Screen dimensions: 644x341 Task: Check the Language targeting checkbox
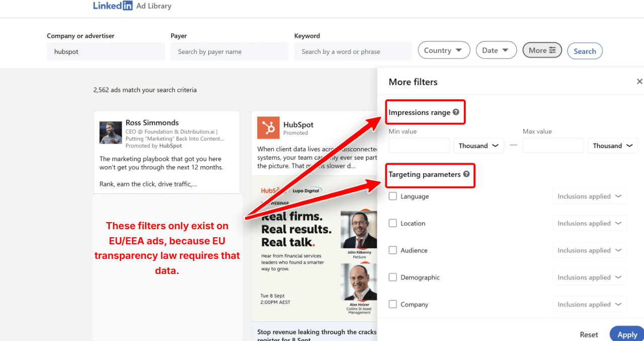(x=393, y=196)
